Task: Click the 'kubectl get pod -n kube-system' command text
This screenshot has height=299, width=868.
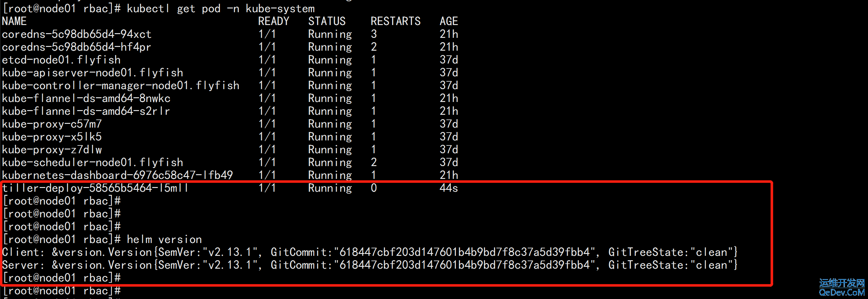Action: [221, 9]
